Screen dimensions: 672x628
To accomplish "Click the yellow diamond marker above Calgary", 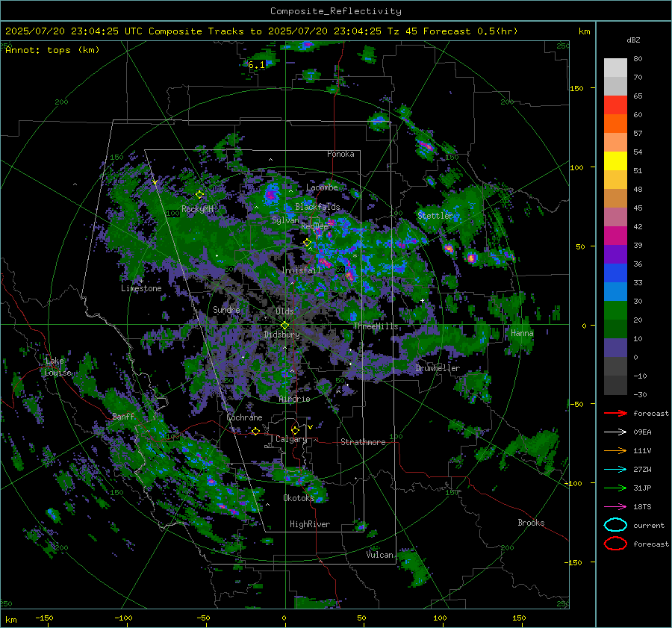I will [295, 430].
